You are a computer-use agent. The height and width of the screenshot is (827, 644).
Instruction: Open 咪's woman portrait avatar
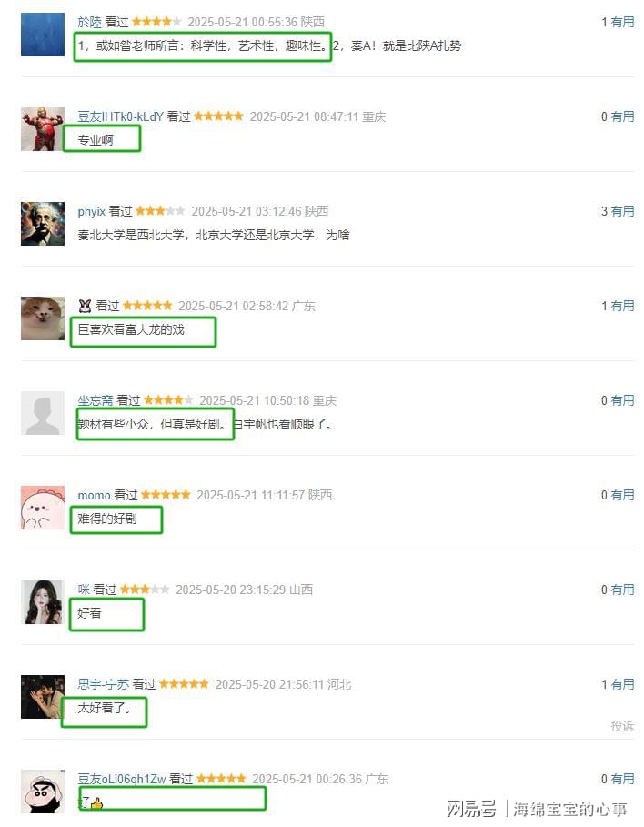(x=43, y=602)
